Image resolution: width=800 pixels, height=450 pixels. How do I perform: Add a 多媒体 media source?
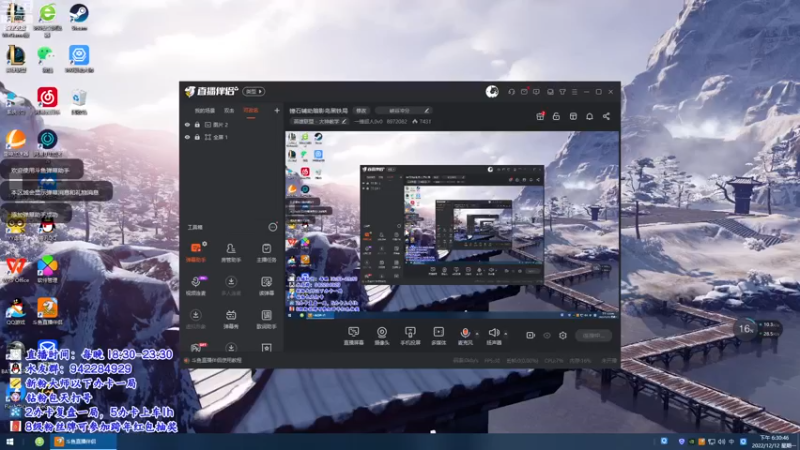pyautogui.click(x=439, y=336)
